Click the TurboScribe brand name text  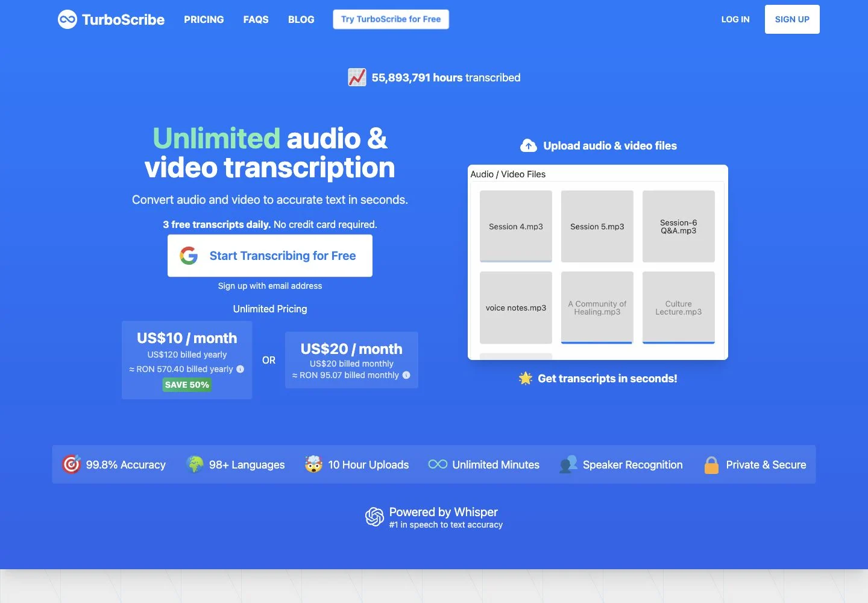pos(123,19)
